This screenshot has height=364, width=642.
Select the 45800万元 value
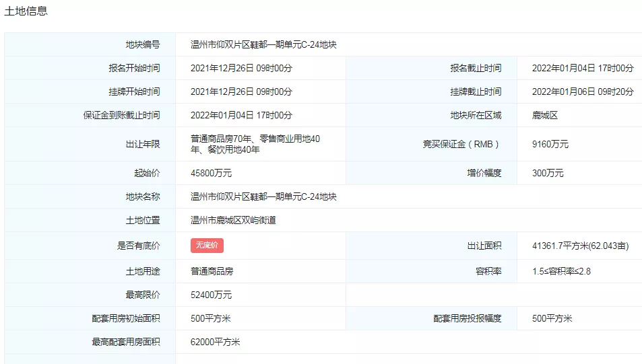211,173
